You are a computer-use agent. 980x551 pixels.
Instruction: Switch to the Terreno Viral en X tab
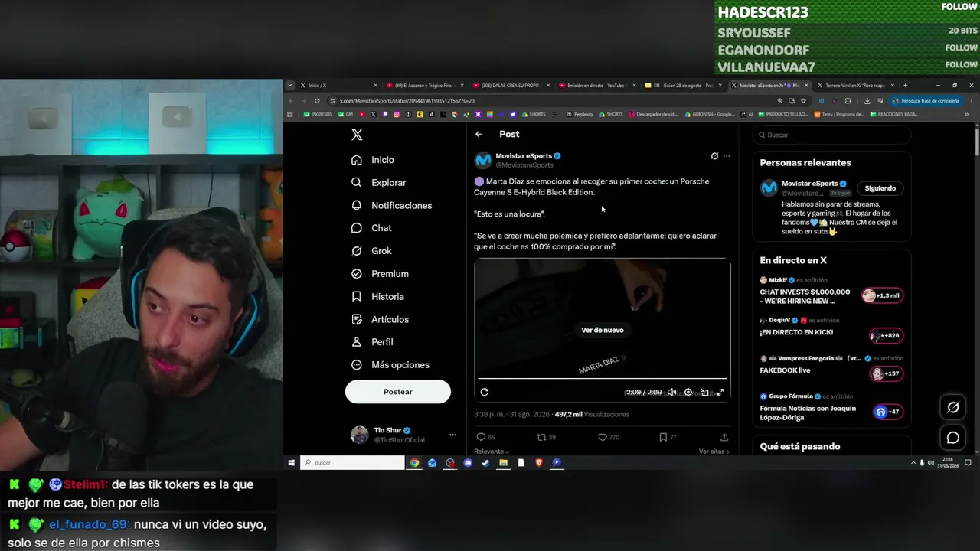[x=854, y=86]
